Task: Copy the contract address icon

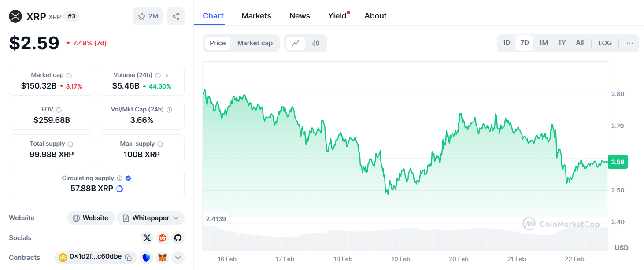Action: (128, 257)
